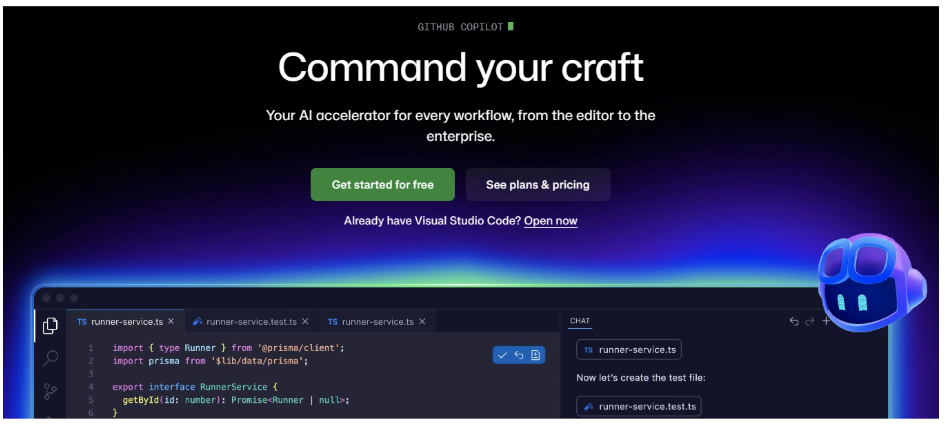This screenshot has width=948, height=426.
Task: Click the undo arrow in inline toolbar
Action: click(519, 355)
